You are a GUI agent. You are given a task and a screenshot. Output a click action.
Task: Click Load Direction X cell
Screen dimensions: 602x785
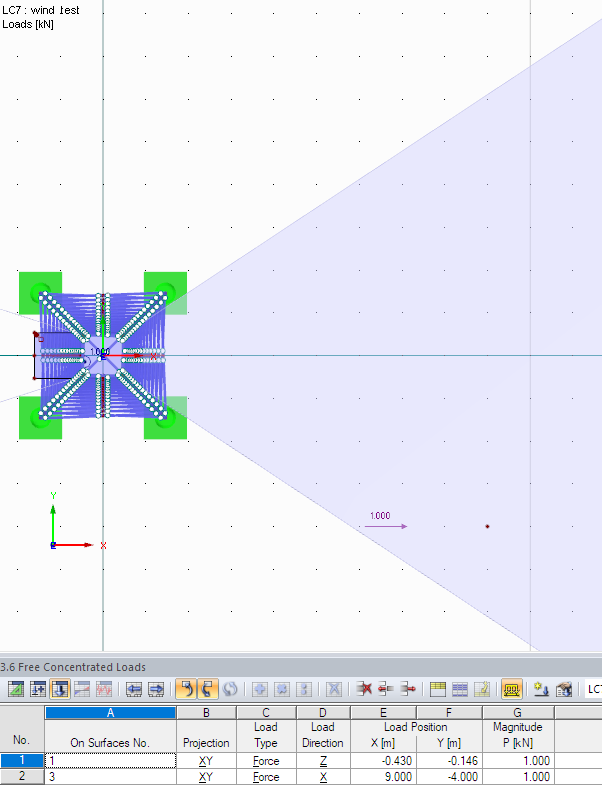pyautogui.click(x=323, y=777)
